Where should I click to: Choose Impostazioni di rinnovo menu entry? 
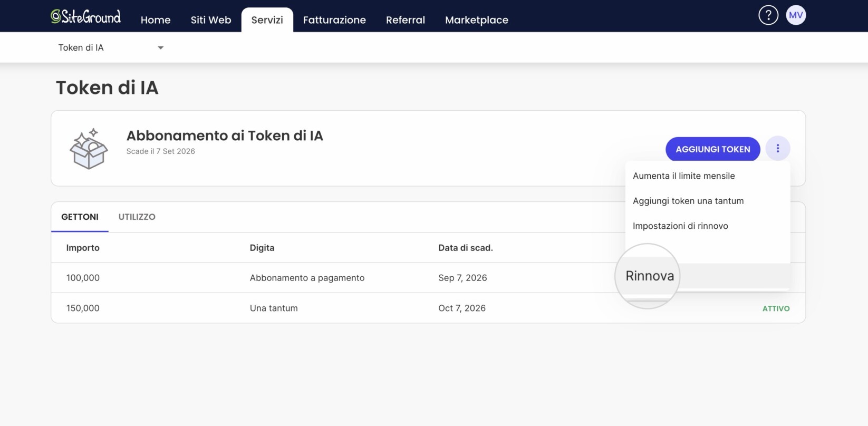(707, 226)
